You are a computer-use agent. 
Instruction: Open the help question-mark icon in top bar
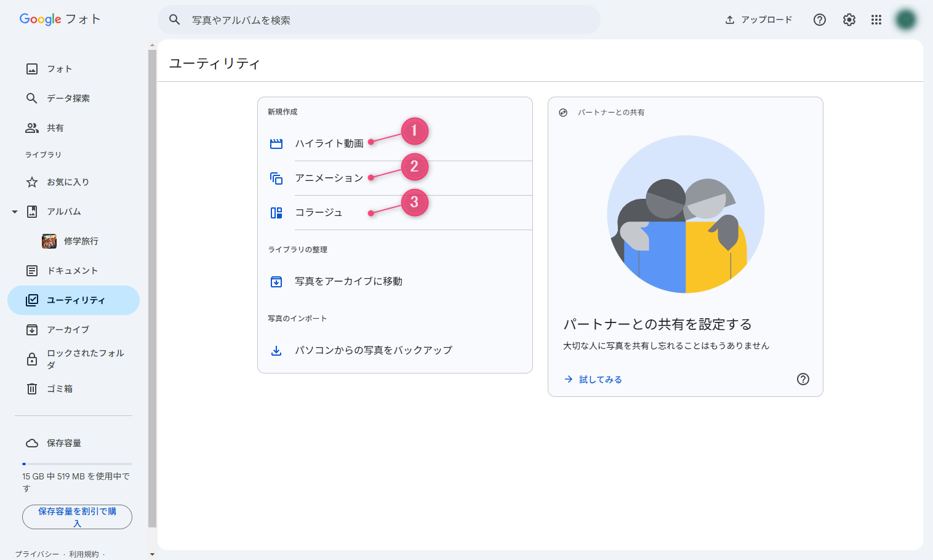click(x=819, y=19)
